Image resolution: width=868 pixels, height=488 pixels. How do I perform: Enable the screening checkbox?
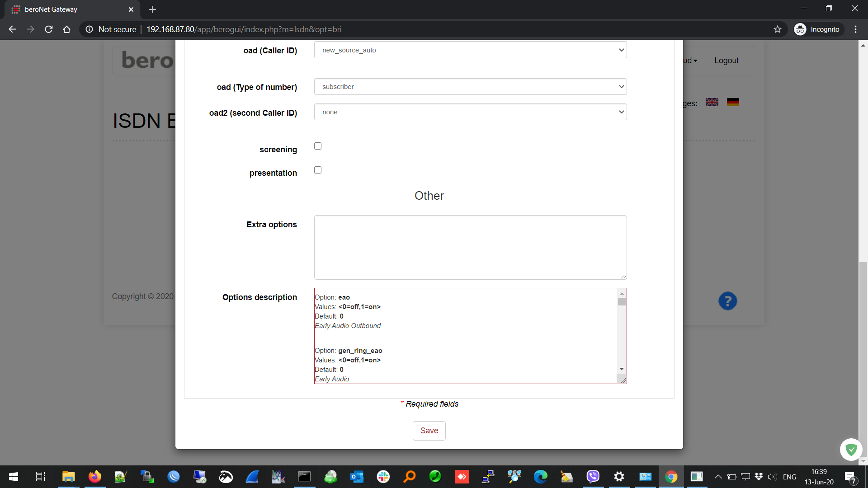click(x=318, y=146)
